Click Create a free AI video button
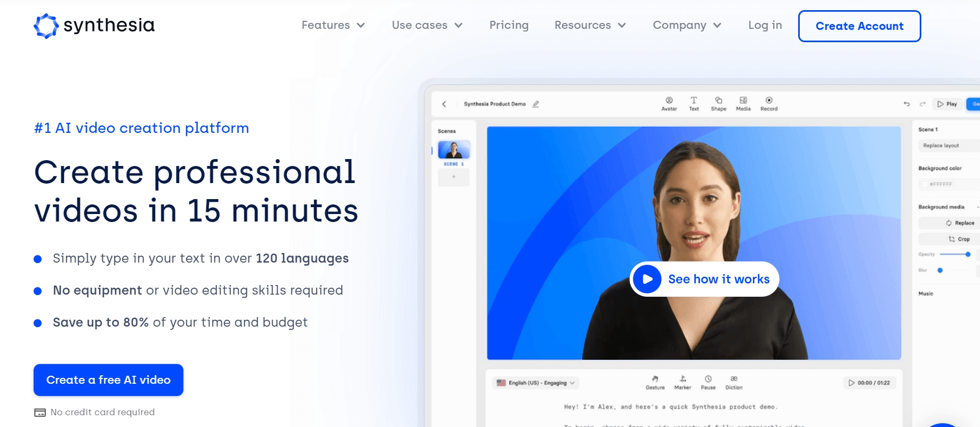Viewport: 980px width, 427px height. coord(108,380)
